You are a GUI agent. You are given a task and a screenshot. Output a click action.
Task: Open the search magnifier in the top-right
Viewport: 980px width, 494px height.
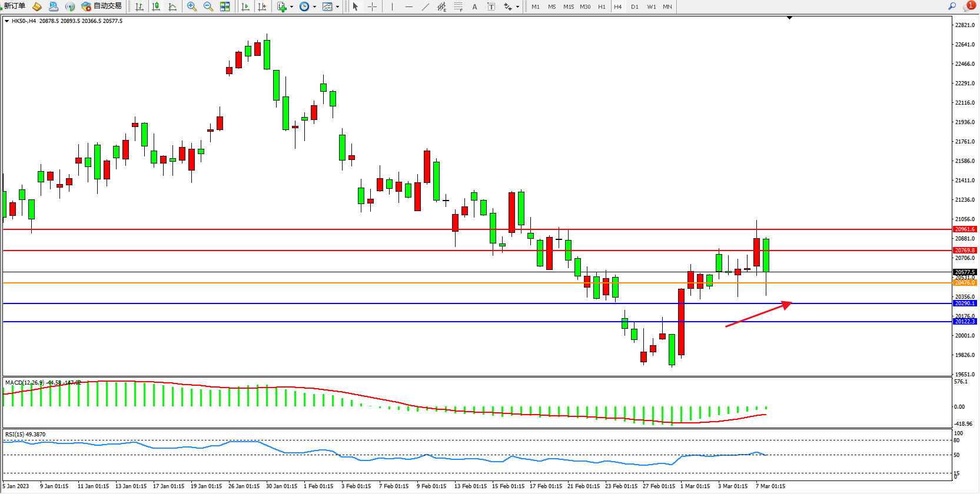pyautogui.click(x=952, y=6)
